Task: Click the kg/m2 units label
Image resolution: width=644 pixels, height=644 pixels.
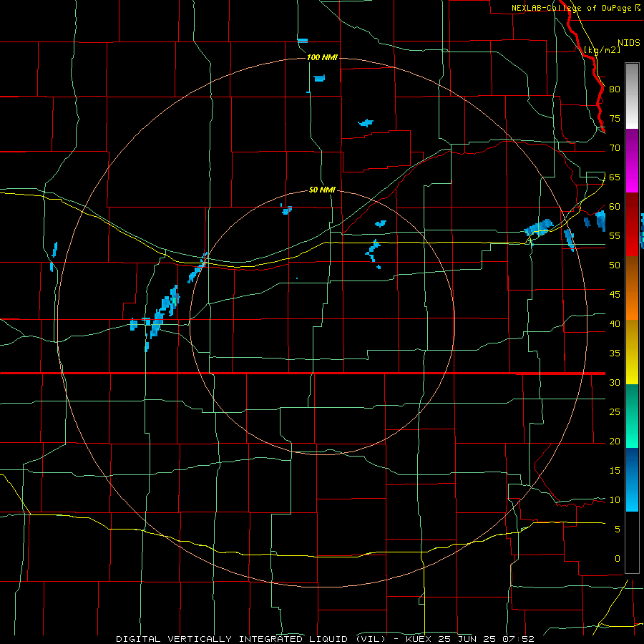Action: tap(602, 49)
